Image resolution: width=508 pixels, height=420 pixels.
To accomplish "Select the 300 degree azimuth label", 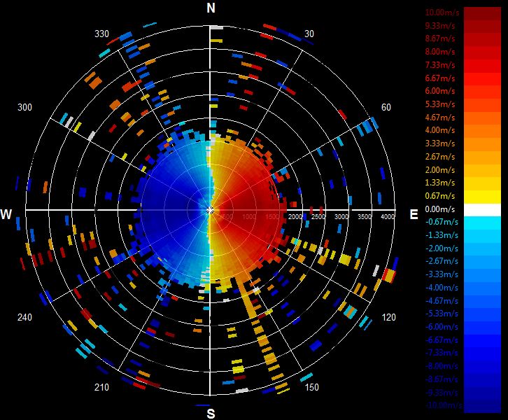I will tap(24, 107).
